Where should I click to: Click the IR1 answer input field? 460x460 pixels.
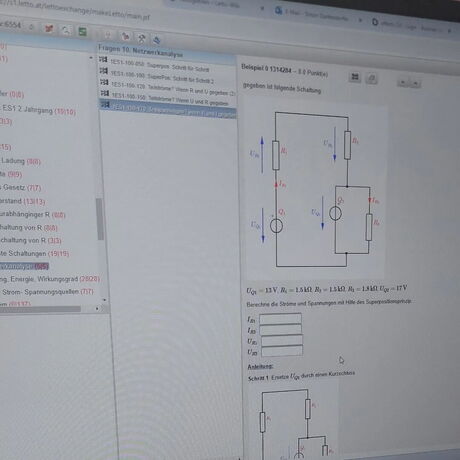280,319
